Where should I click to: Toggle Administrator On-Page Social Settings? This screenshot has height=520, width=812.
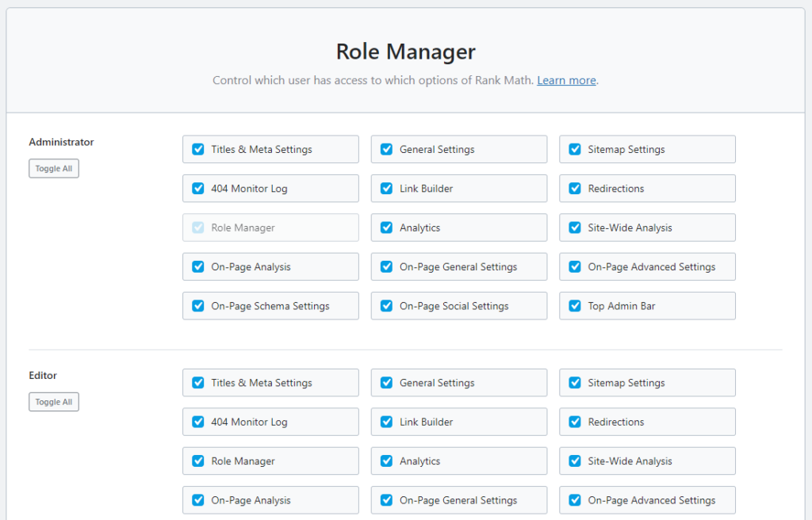click(386, 306)
